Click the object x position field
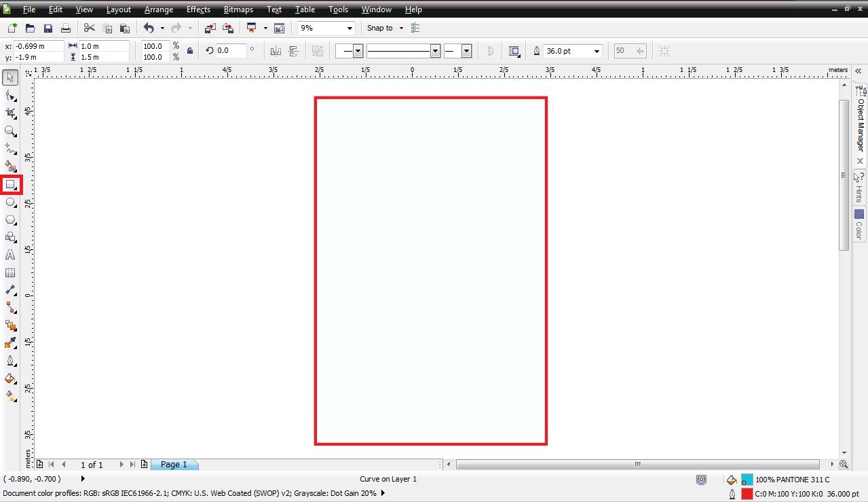This screenshot has width=868, height=502. (x=39, y=46)
